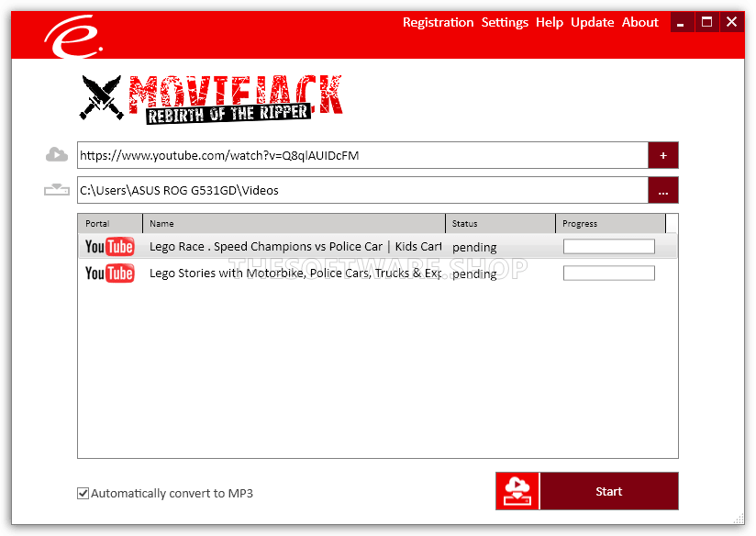Click the MovieJack crossed-swords logo

pos(102,97)
